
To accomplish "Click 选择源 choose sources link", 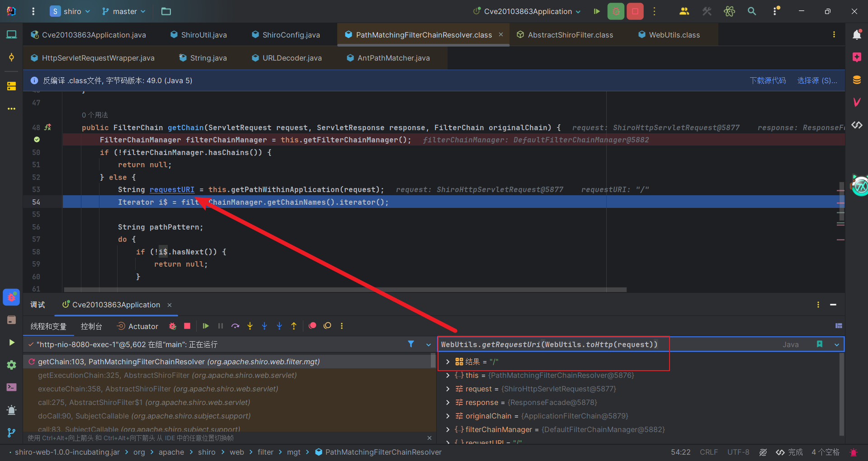I will coord(817,80).
